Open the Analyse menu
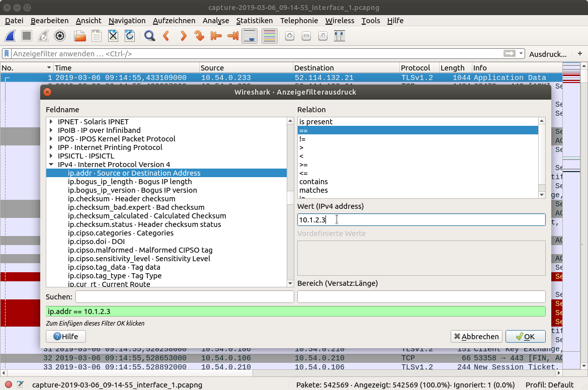The image size is (588, 390). point(216,21)
